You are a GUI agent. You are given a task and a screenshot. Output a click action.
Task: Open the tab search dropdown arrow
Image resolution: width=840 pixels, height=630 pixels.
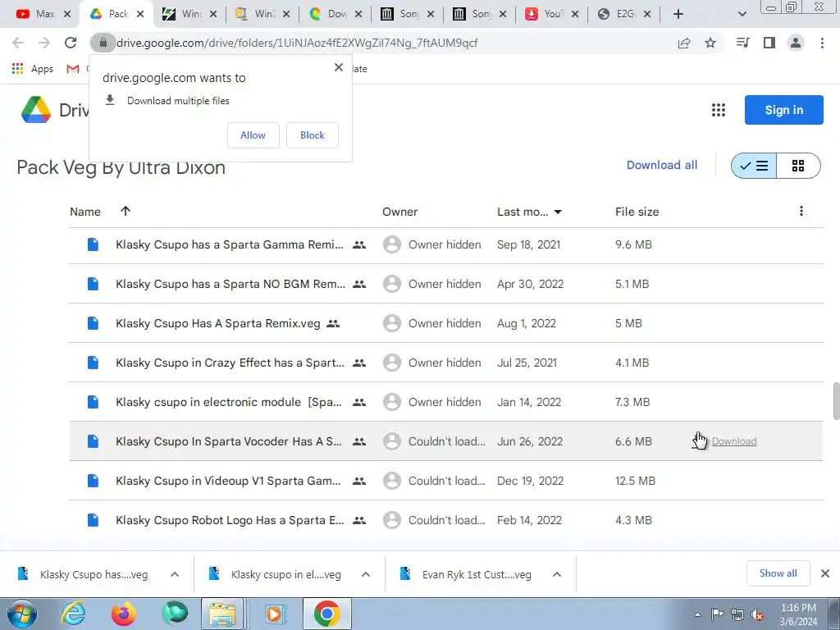[742, 14]
